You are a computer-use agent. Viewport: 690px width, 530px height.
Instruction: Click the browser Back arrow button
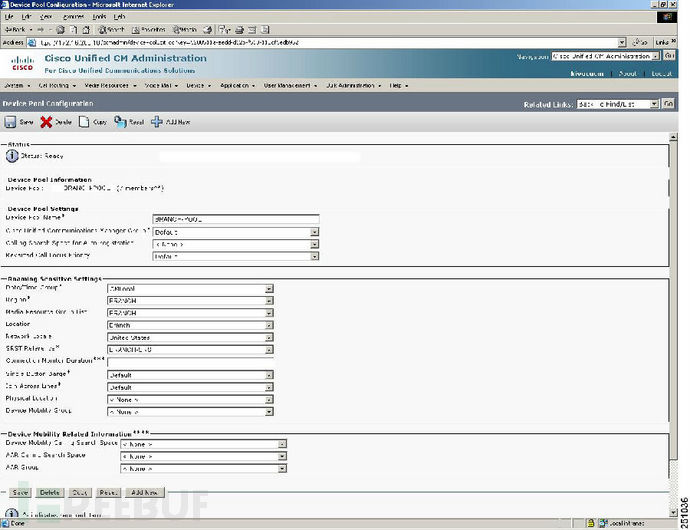coord(15,29)
